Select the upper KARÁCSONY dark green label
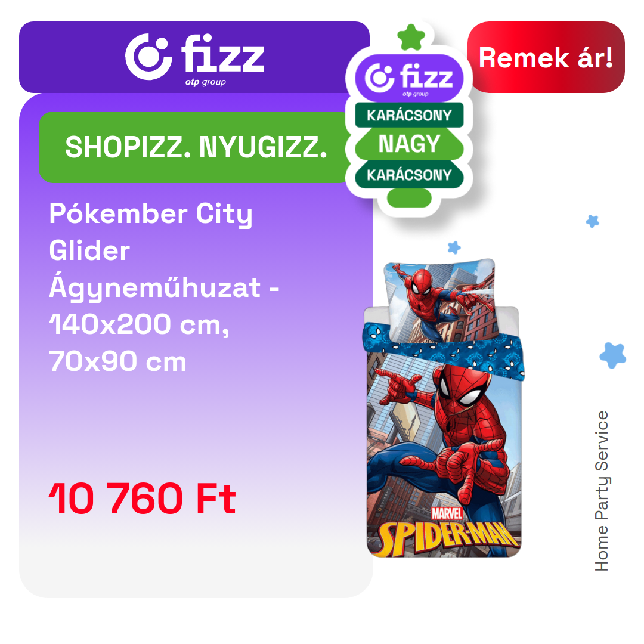 pyautogui.click(x=409, y=115)
